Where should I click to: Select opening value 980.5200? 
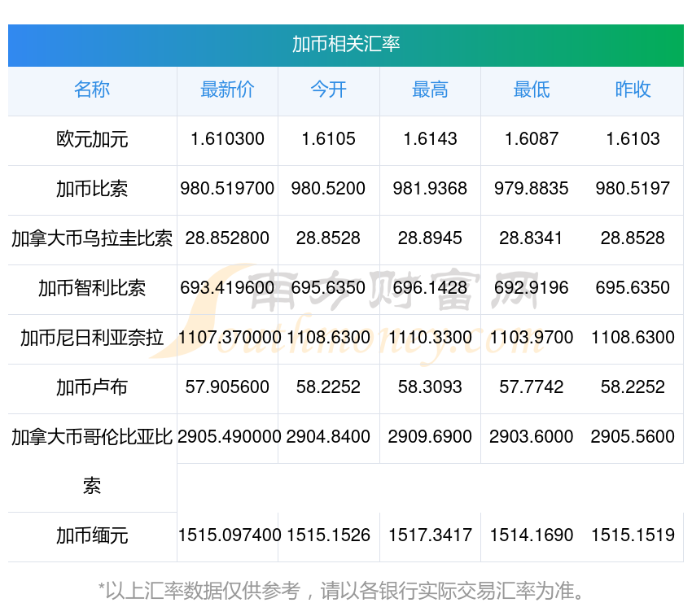tap(328, 189)
